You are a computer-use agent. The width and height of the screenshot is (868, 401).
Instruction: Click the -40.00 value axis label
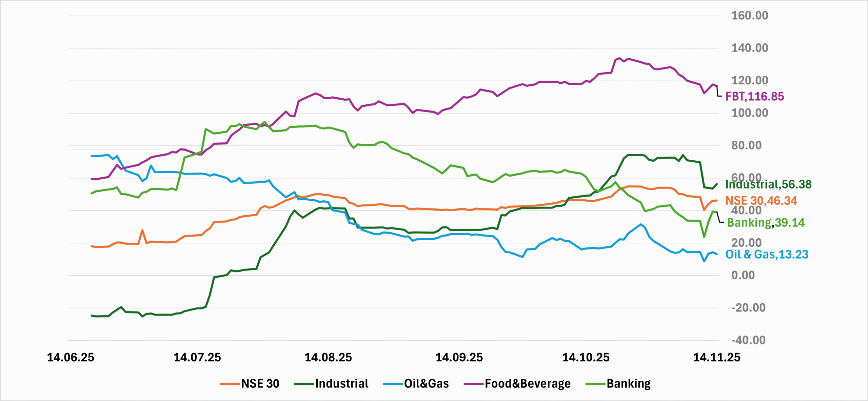coord(748,340)
